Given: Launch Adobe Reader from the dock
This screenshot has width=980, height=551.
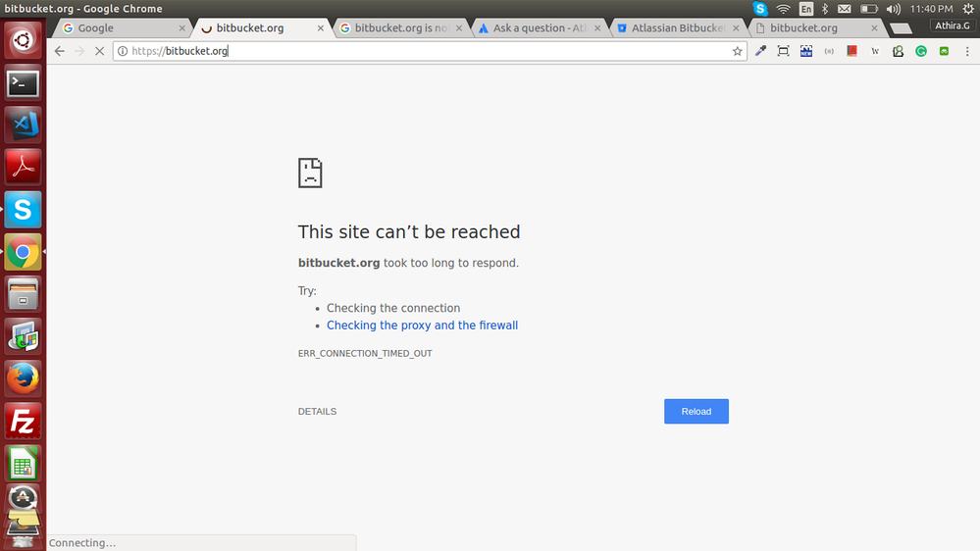Looking at the screenshot, I should [x=23, y=168].
